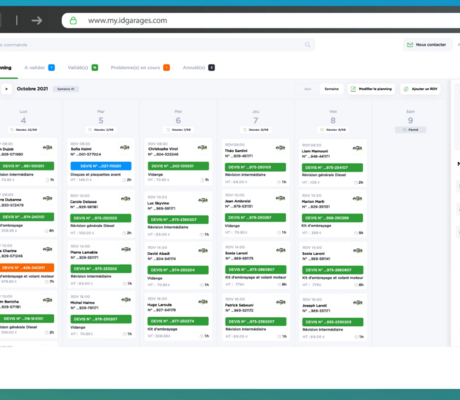
Task: Open the Annulé(s) tab
Action: (x=198, y=68)
